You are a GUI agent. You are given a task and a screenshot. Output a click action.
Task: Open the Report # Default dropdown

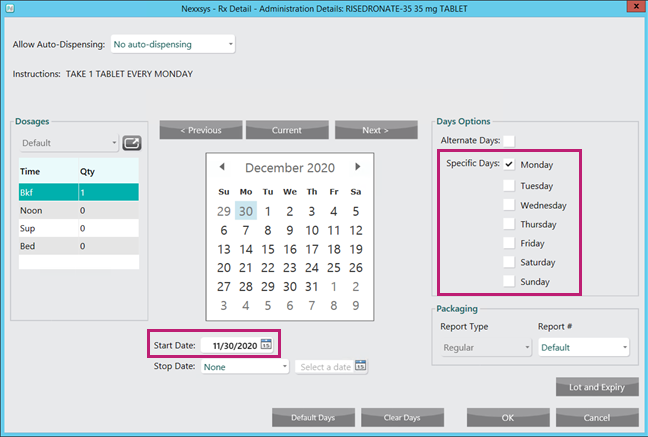pyautogui.click(x=583, y=347)
